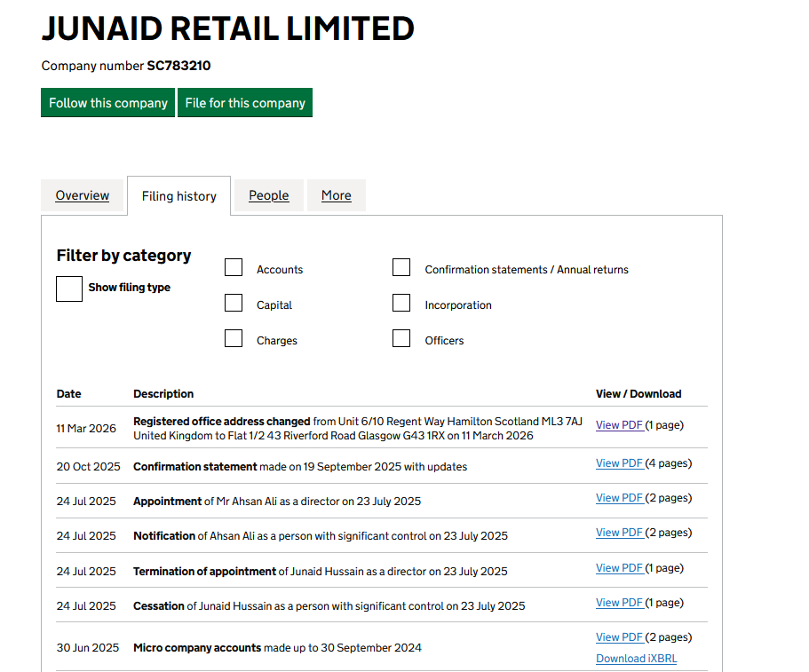Toggle the Charges filter checkbox

pyautogui.click(x=234, y=339)
